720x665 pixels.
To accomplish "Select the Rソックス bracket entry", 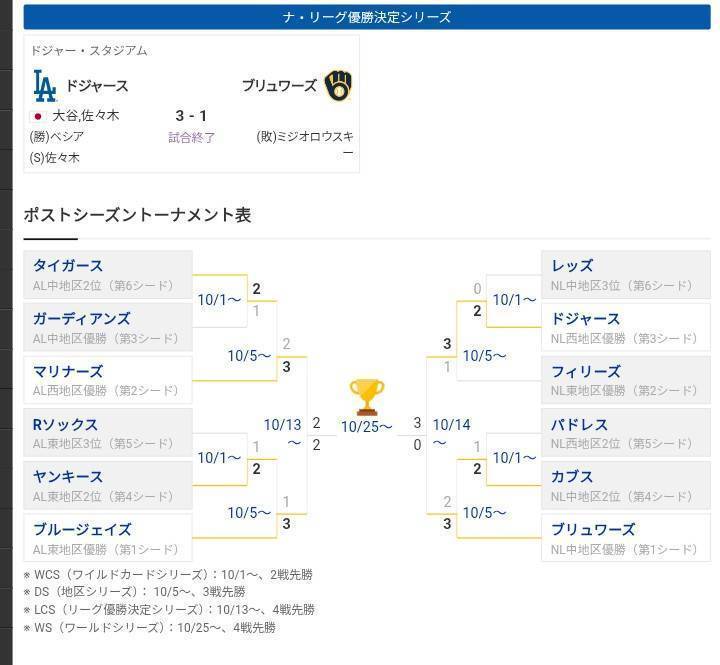I will coord(108,433).
